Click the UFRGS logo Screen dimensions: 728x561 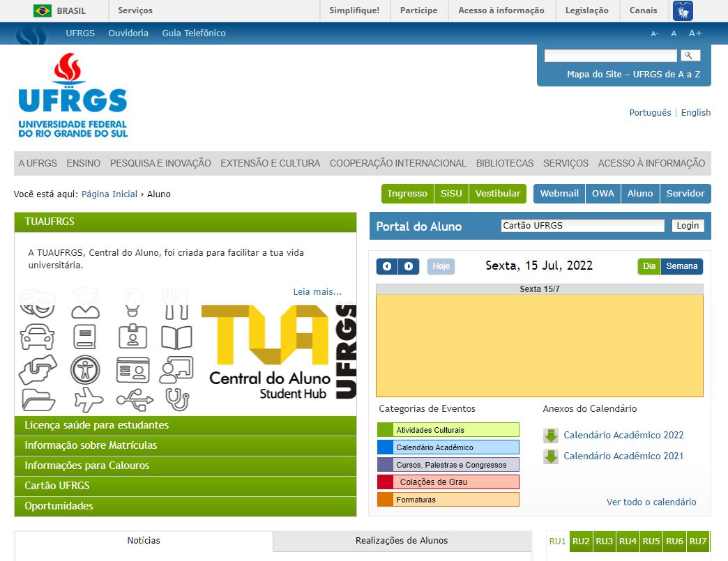tap(73, 95)
